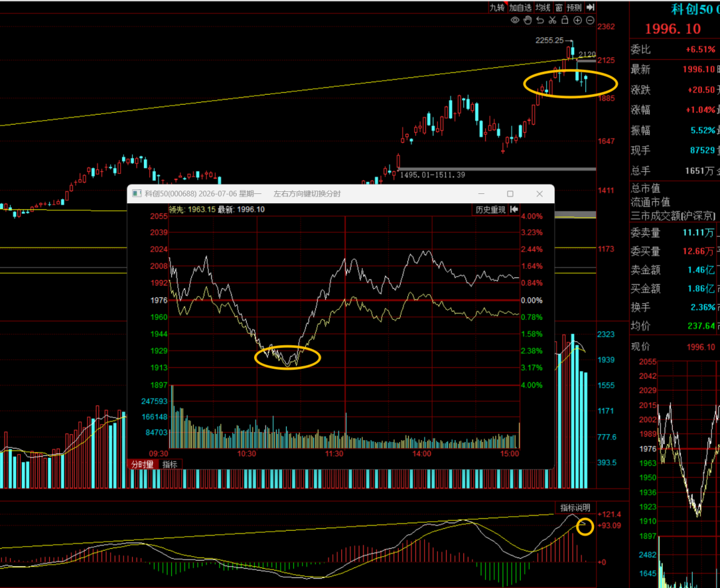Open 指标说明 indicator description
Image resolution: width=720 pixels, height=588 pixels.
(575, 508)
